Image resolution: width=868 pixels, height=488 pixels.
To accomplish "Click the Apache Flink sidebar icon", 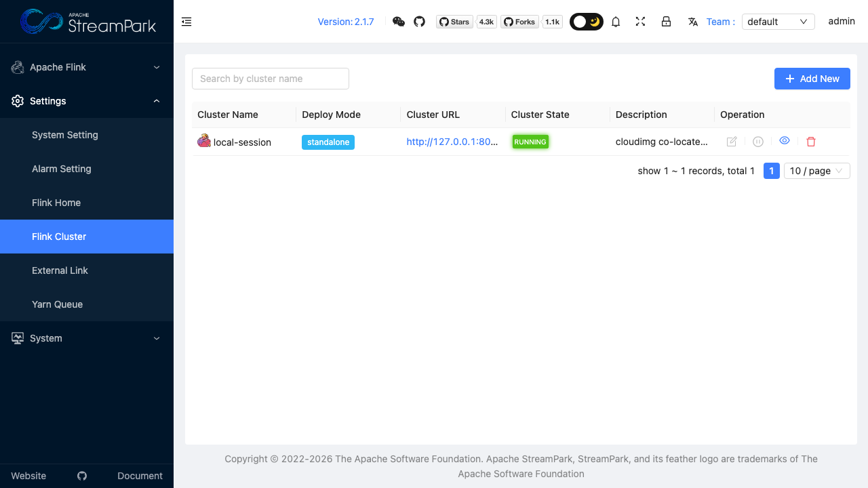I will [x=18, y=67].
